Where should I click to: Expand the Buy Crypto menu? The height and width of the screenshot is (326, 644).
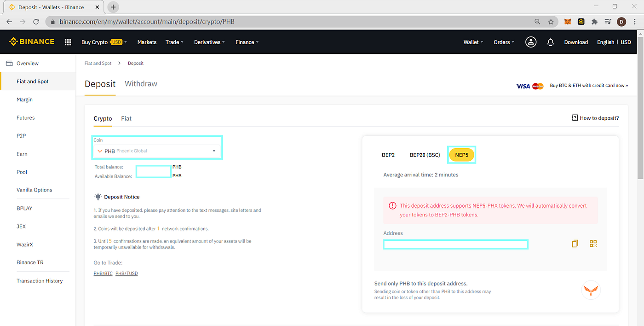(x=104, y=42)
